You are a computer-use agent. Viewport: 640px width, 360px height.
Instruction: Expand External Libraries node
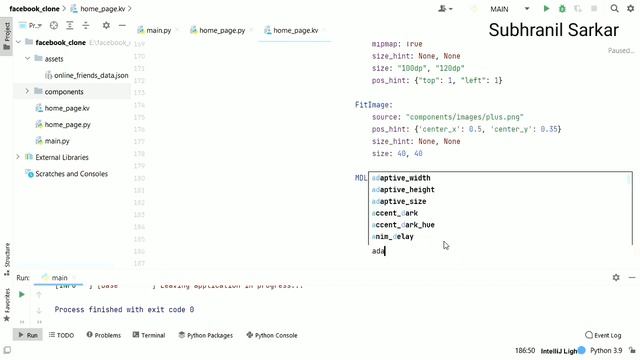pos(18,157)
